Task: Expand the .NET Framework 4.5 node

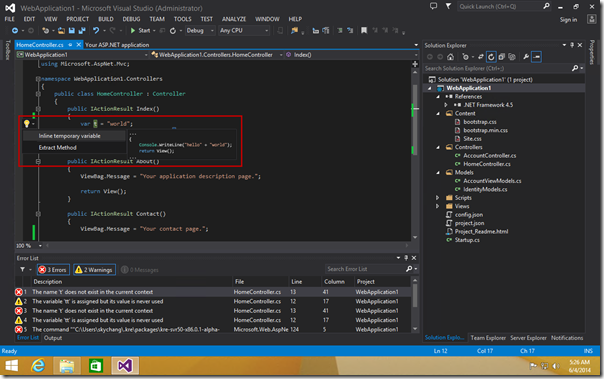Action: click(446, 105)
